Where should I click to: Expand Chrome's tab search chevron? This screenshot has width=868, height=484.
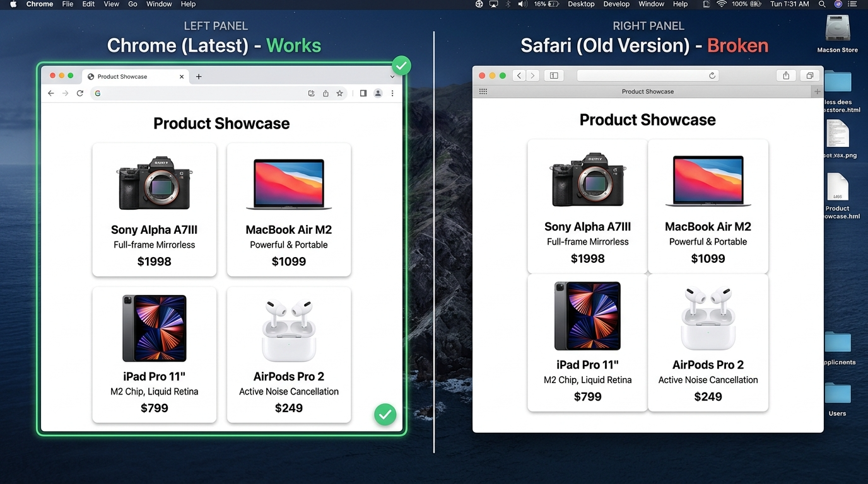[392, 77]
